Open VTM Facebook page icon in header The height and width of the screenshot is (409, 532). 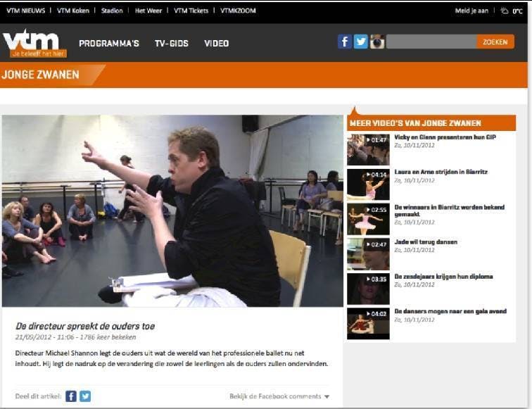(x=345, y=42)
